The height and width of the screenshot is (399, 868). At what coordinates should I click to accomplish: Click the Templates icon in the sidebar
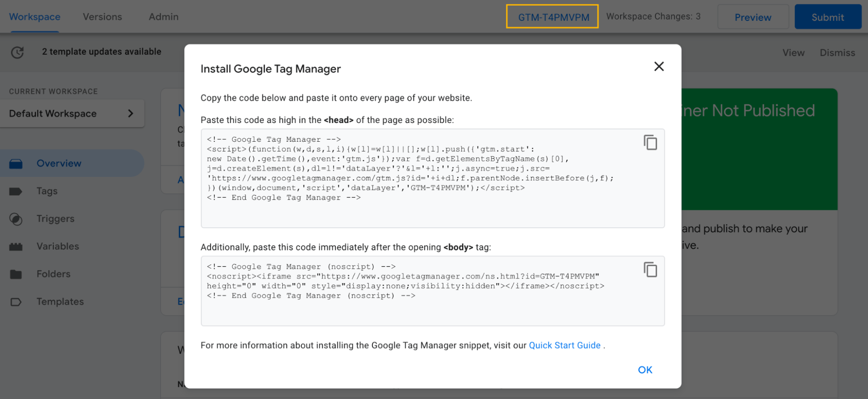[16, 302]
